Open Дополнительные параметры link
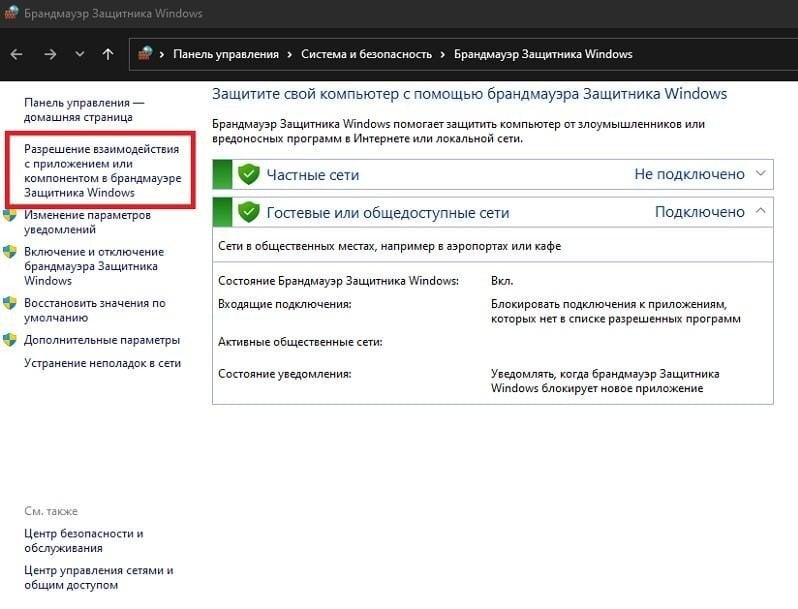Screen dimensions: 798x609 point(102,340)
